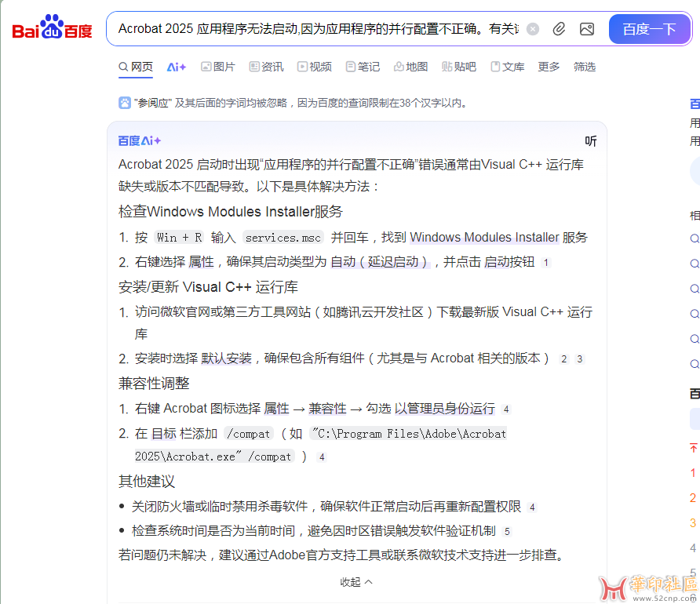Click the 以管理员身份运行 highlighted text
Image resolution: width=700 pixels, height=604 pixels.
445,409
